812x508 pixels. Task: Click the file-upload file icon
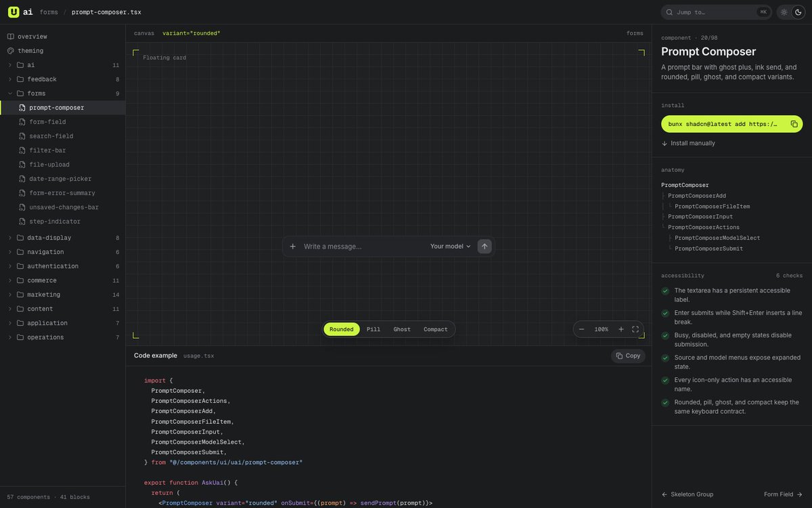(22, 165)
